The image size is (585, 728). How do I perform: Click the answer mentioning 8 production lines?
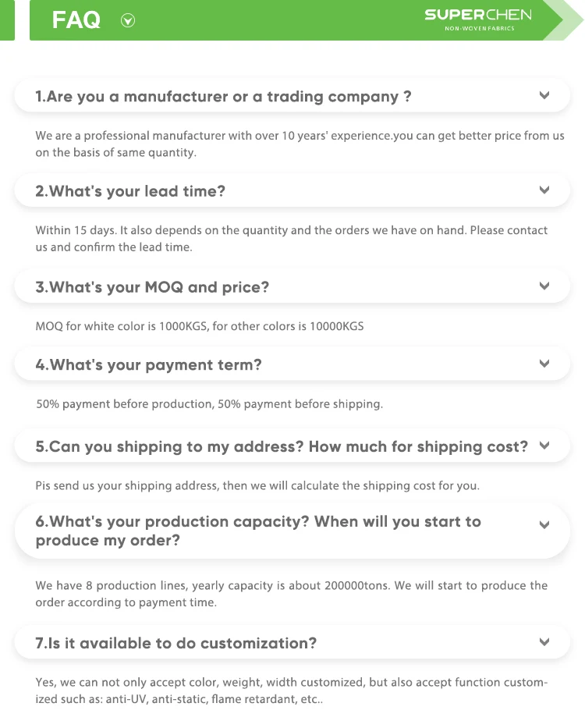pos(291,594)
